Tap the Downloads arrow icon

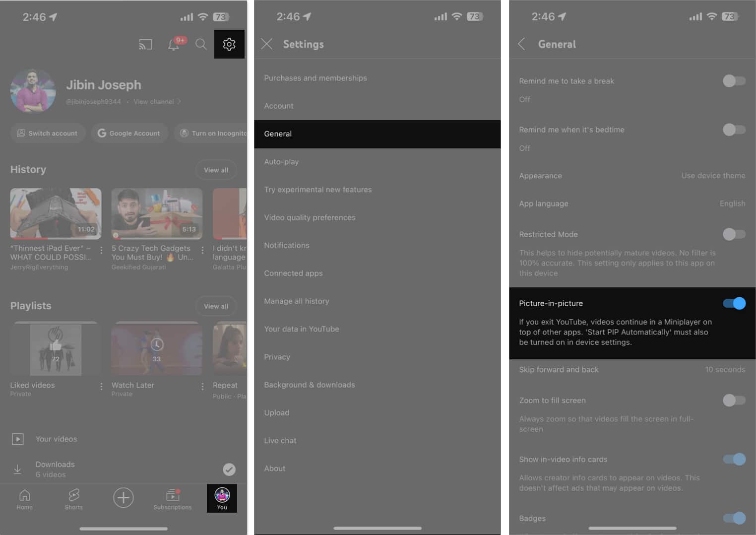[17, 469]
